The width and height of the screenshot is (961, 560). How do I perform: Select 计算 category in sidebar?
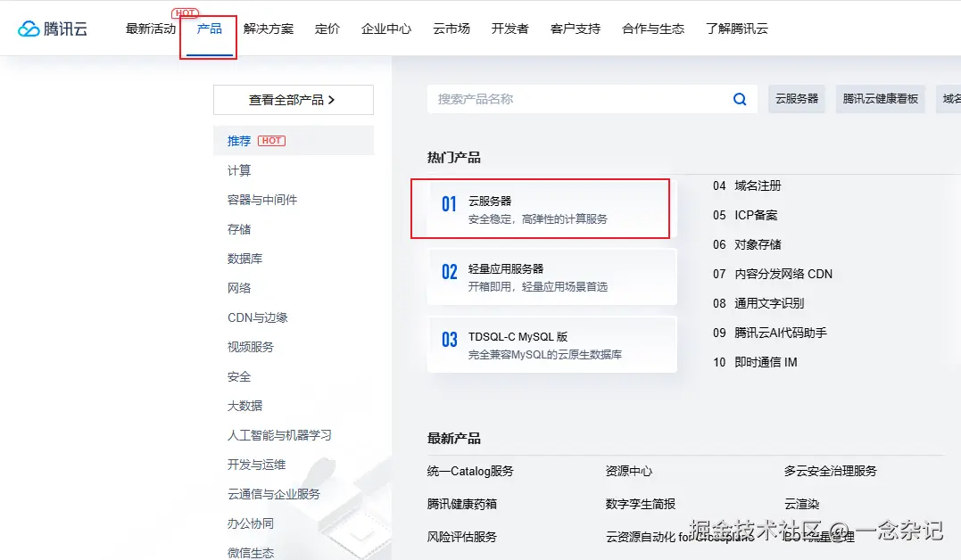[239, 170]
